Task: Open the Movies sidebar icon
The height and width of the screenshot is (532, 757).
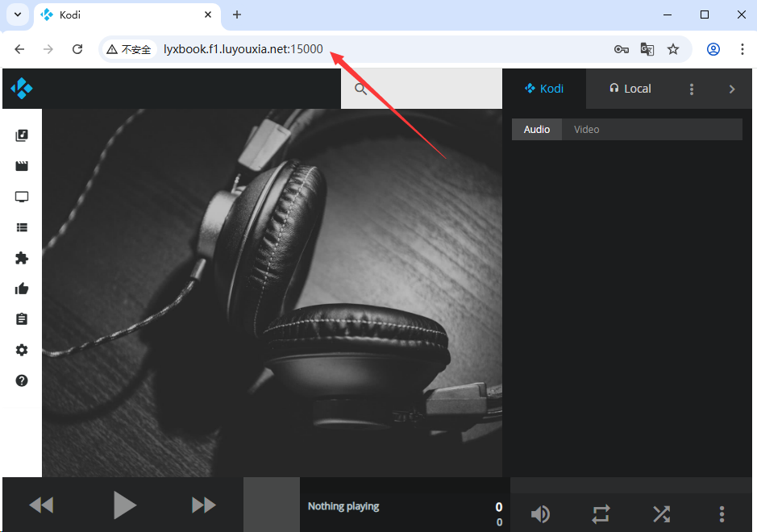Action: click(22, 166)
